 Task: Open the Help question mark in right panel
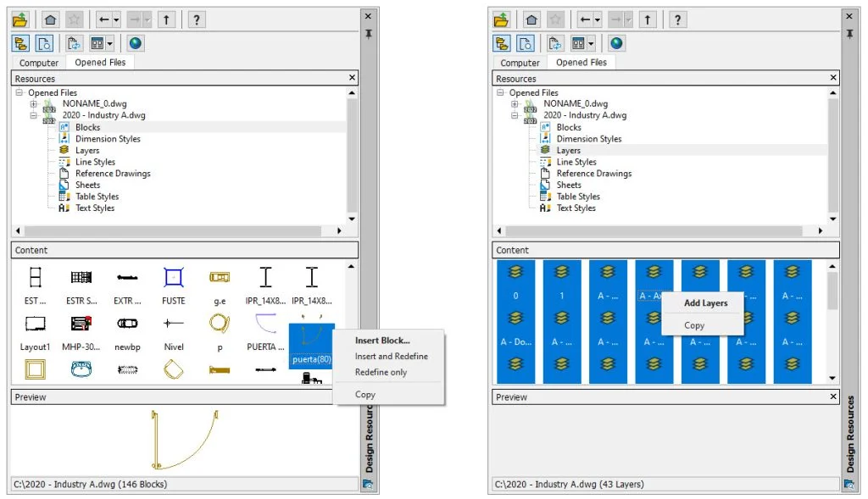click(x=677, y=19)
